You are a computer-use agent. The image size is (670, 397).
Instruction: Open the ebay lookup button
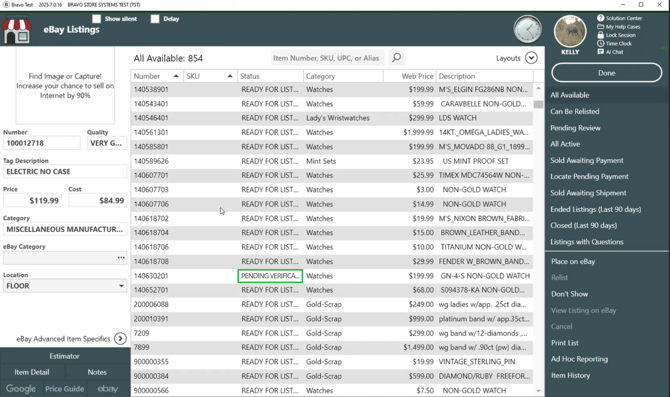pos(107,389)
